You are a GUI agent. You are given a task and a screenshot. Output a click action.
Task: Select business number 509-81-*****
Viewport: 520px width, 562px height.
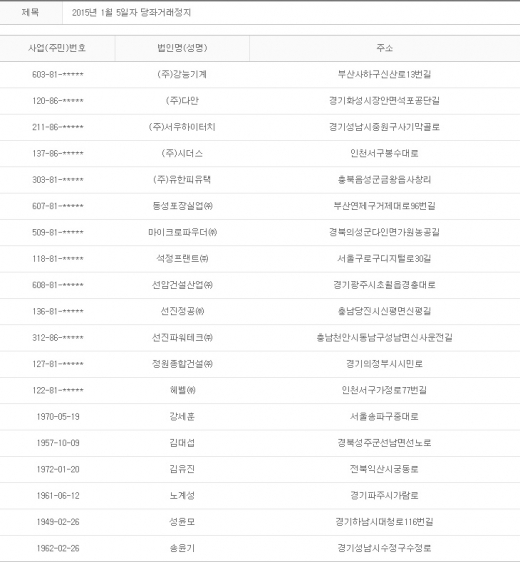click(58, 232)
